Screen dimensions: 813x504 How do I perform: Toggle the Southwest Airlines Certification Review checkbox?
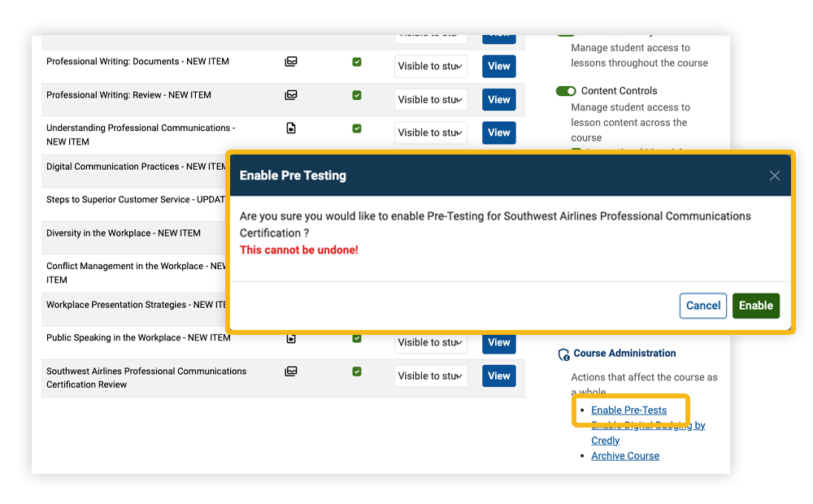(x=357, y=371)
